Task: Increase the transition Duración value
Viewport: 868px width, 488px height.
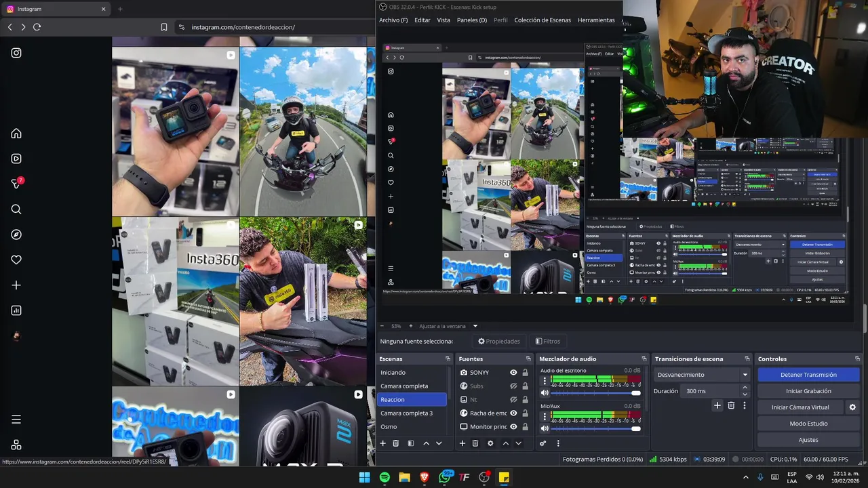Action: coord(745,388)
